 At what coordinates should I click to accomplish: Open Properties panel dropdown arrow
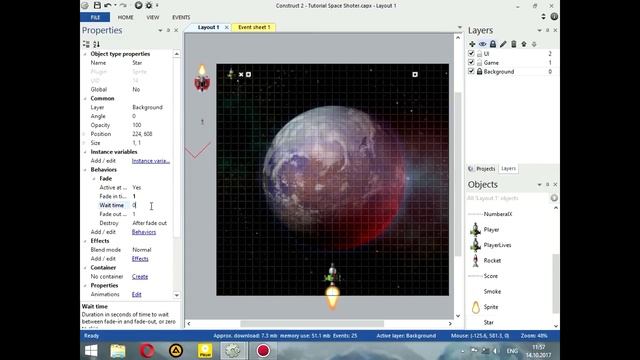click(x=160, y=30)
